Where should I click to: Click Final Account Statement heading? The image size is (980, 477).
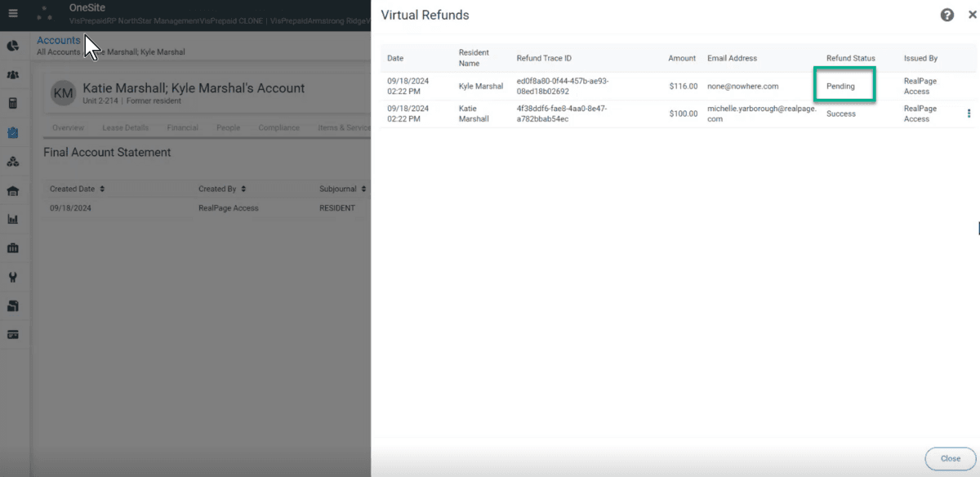coord(107,153)
